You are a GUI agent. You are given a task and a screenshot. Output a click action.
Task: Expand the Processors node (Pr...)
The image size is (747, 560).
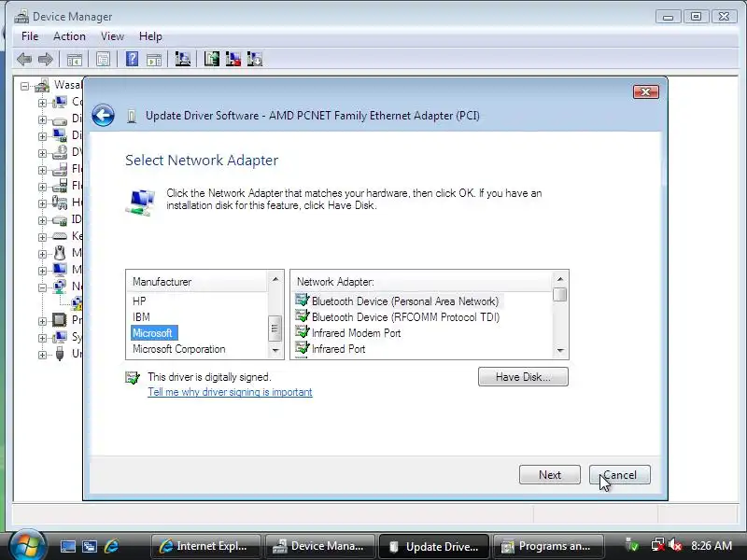point(42,321)
